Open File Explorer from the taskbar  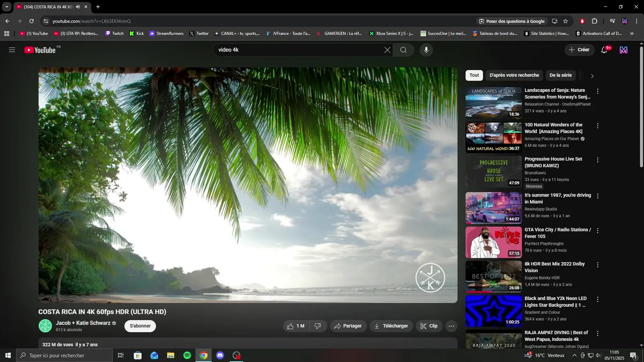click(x=171, y=355)
